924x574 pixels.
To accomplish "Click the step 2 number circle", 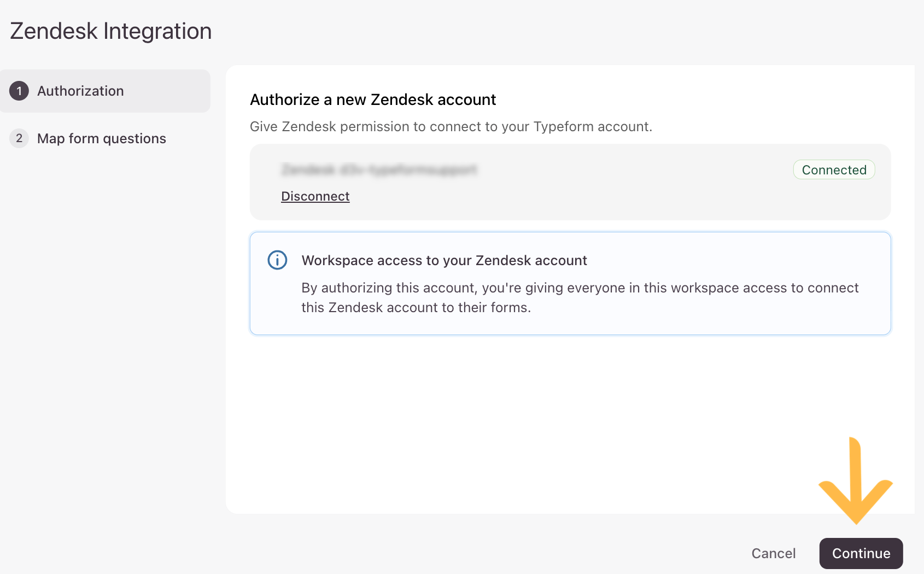I will pos(19,138).
